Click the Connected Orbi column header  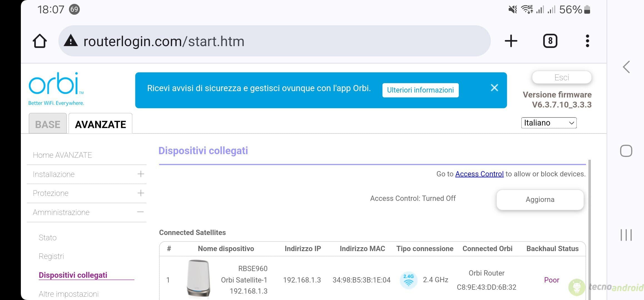[x=487, y=249]
